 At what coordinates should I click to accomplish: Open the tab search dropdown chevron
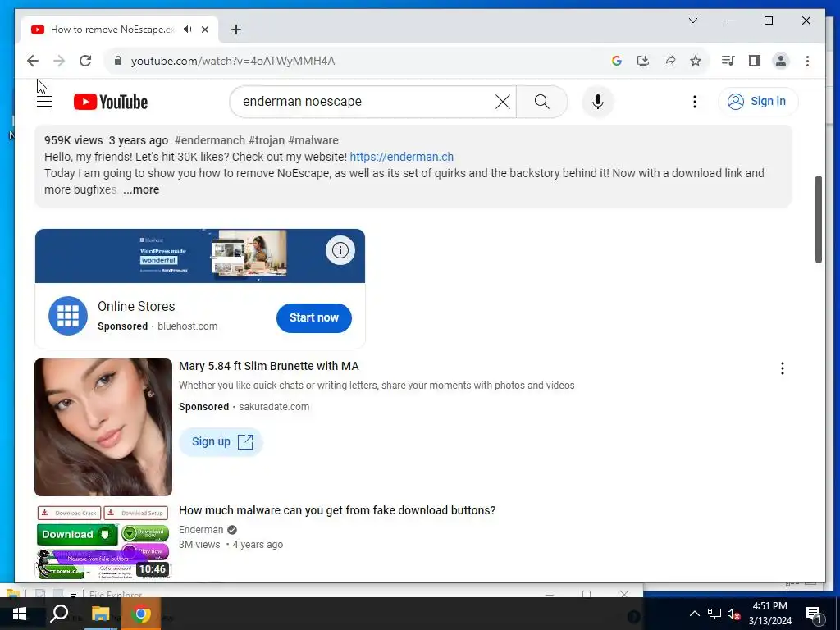(693, 21)
